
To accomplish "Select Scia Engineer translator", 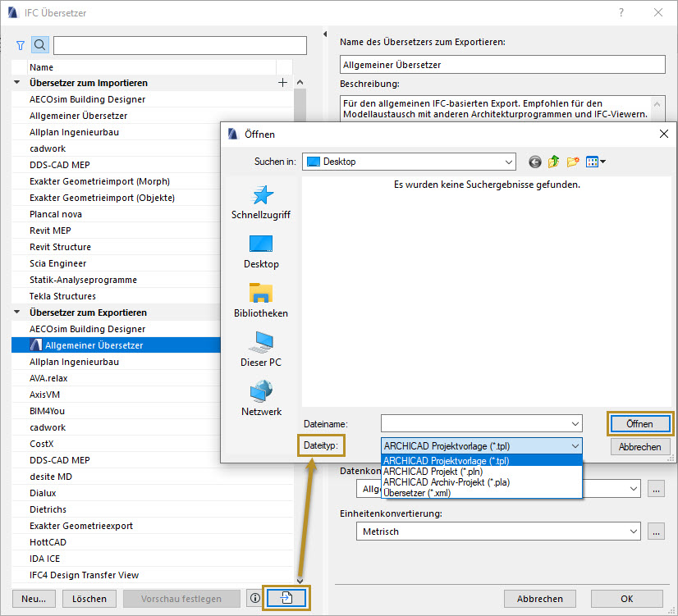I will pos(116,263).
